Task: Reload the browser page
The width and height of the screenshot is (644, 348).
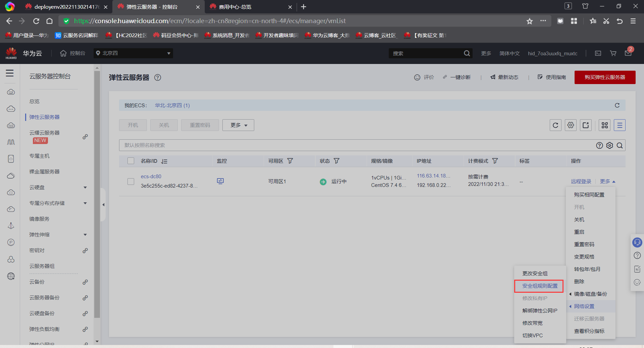Action: coord(36,21)
